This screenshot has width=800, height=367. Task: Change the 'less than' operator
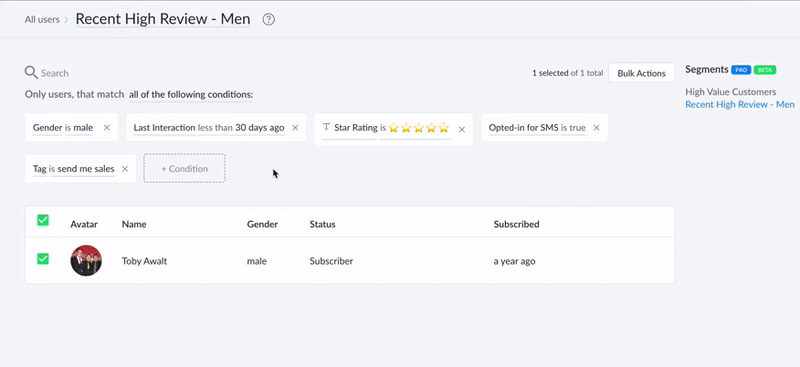click(215, 128)
